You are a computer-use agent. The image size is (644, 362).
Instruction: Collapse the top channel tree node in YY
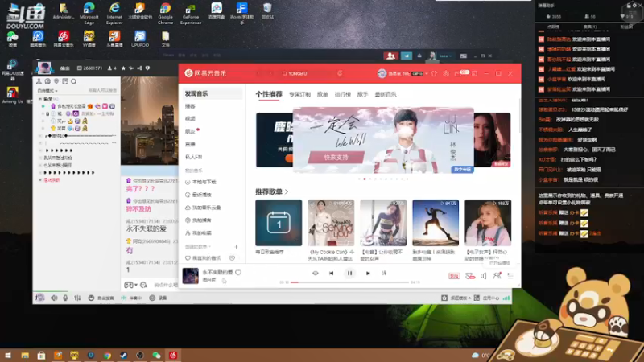point(40,99)
